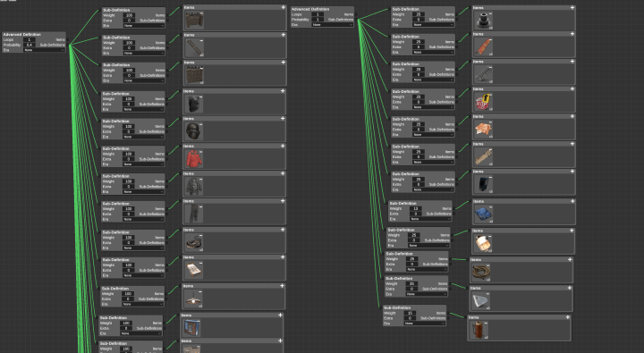
Task: Open Era dropdown of sub-definition linked to red jacket
Action: point(143,164)
